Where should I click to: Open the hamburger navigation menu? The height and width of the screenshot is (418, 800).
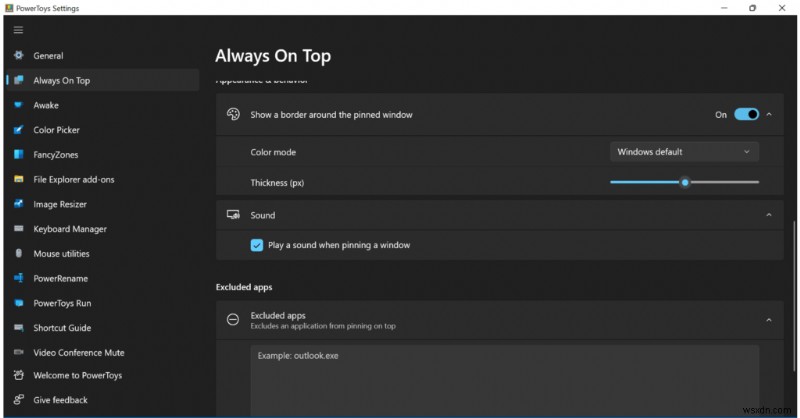[x=18, y=30]
